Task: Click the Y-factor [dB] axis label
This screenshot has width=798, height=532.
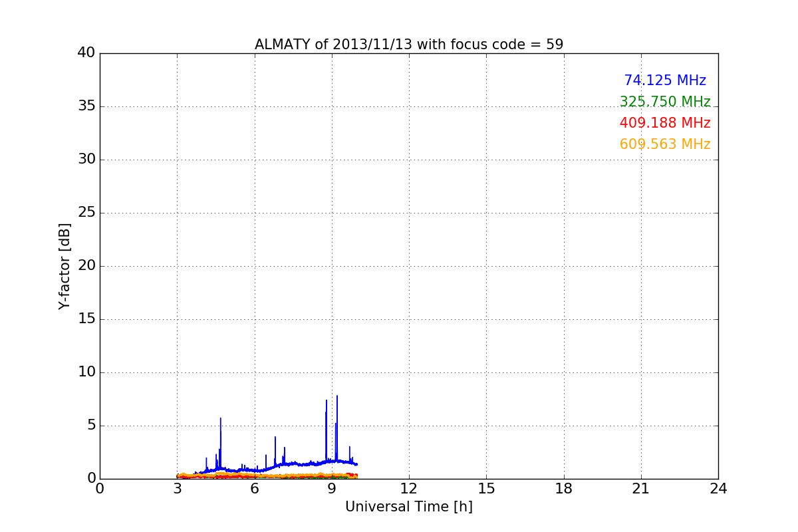Action: click(x=65, y=266)
